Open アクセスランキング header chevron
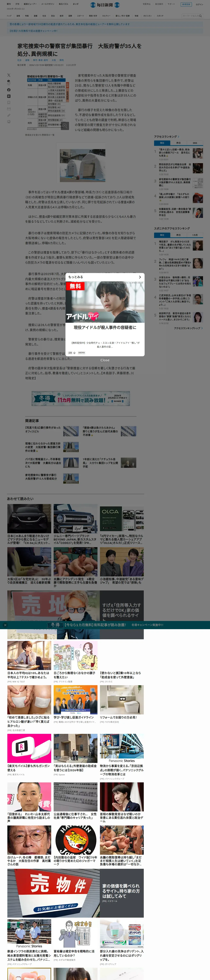 [x=179, y=137]
